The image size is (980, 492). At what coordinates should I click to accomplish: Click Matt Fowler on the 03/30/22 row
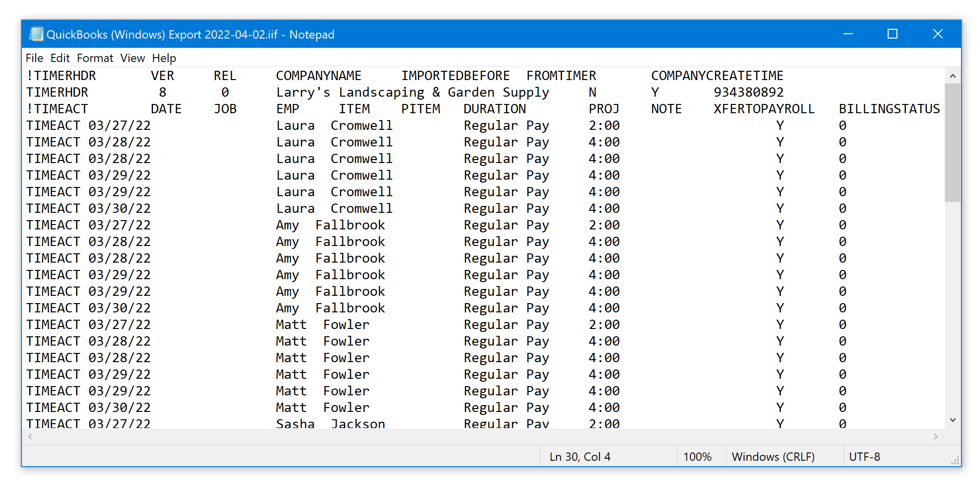coord(322,408)
